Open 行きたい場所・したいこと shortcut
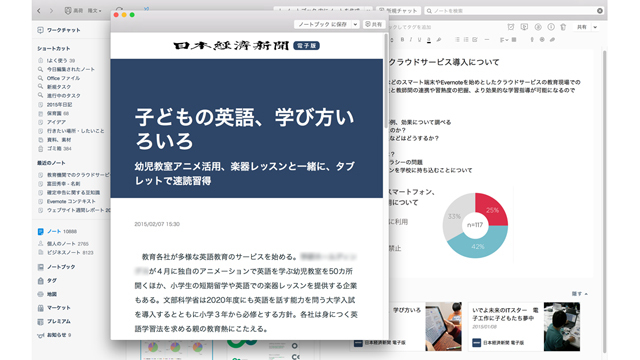 pyautogui.click(x=71, y=131)
